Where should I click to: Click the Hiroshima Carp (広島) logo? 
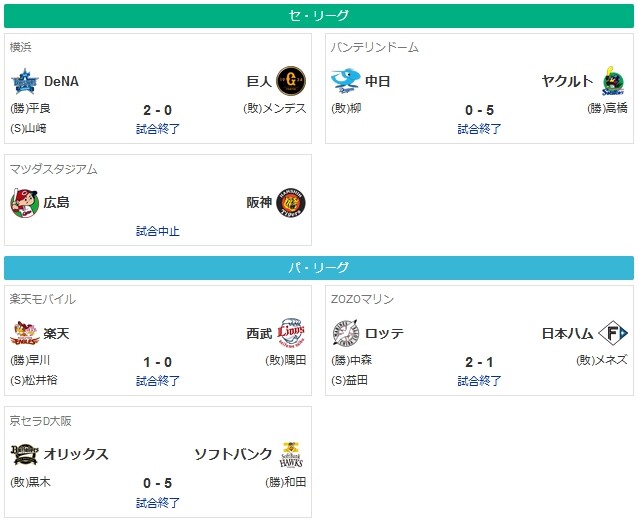(24, 203)
